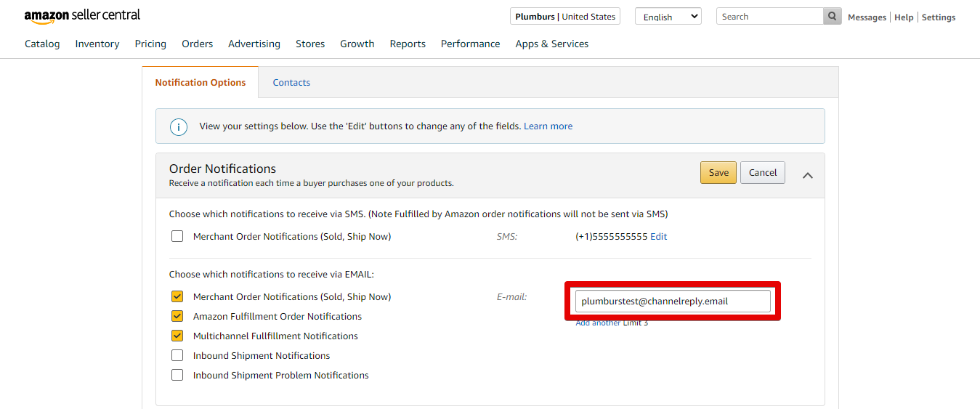Click the notification e-mail address field
The width and height of the screenshot is (980, 409).
(x=673, y=301)
